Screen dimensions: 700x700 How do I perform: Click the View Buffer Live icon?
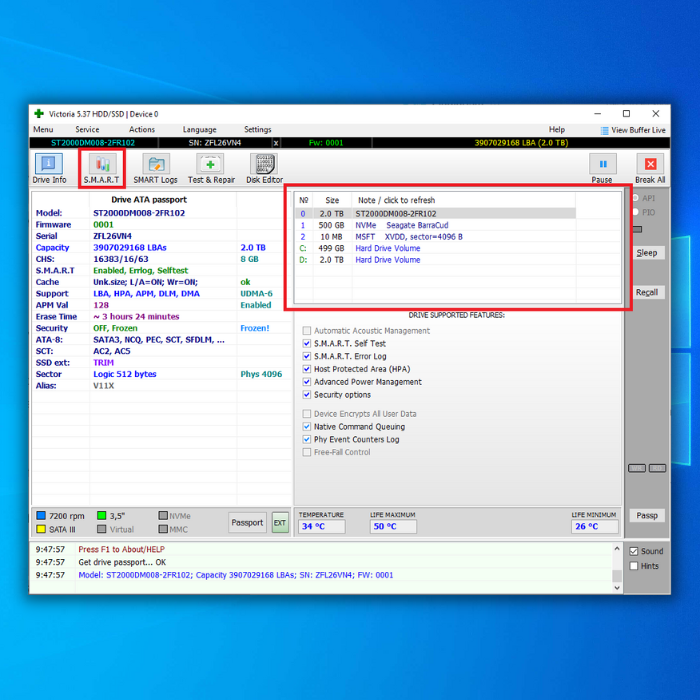click(604, 130)
